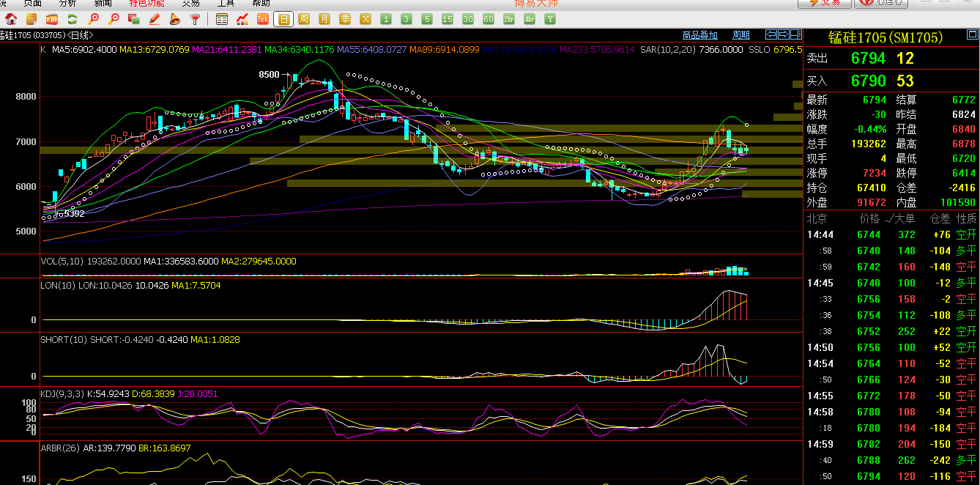This screenshot has height=485, width=980.
Task: Click the MA5:6902.4000 average label
Action: click(x=84, y=50)
